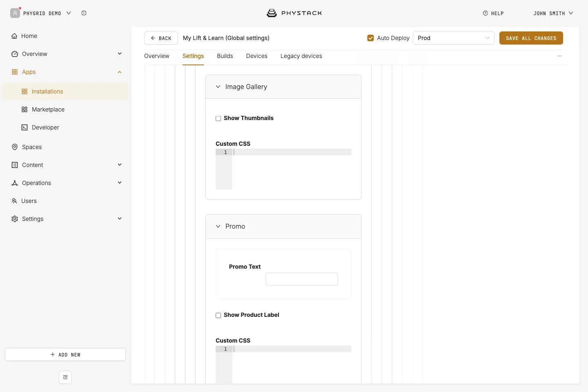Switch to the Overview tab
Screen dimensions: 588x392
click(157, 56)
